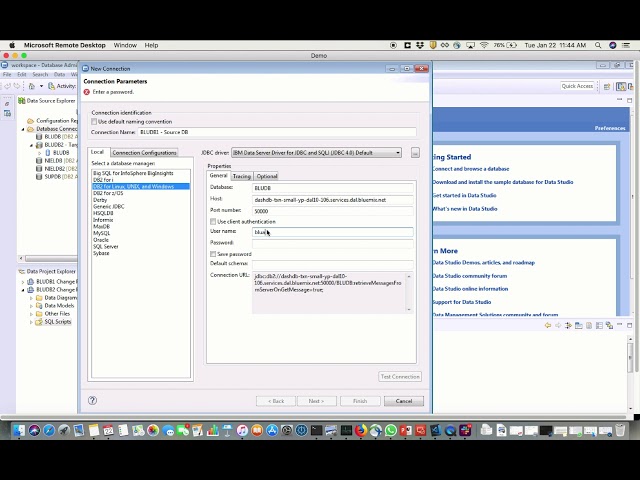
Task: Select Generic JDBC database manager
Action: tap(109, 207)
